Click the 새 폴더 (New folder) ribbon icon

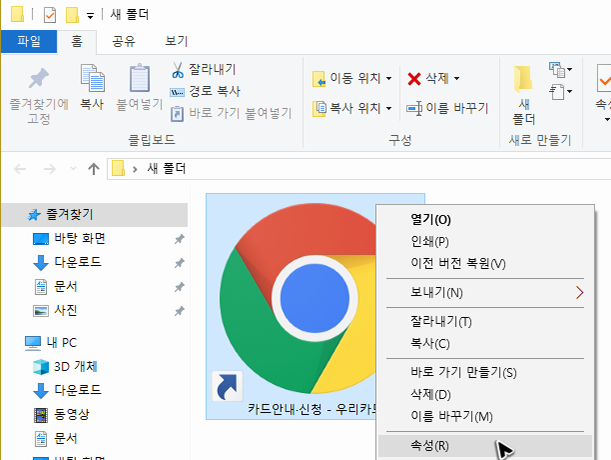pyautogui.click(x=523, y=79)
